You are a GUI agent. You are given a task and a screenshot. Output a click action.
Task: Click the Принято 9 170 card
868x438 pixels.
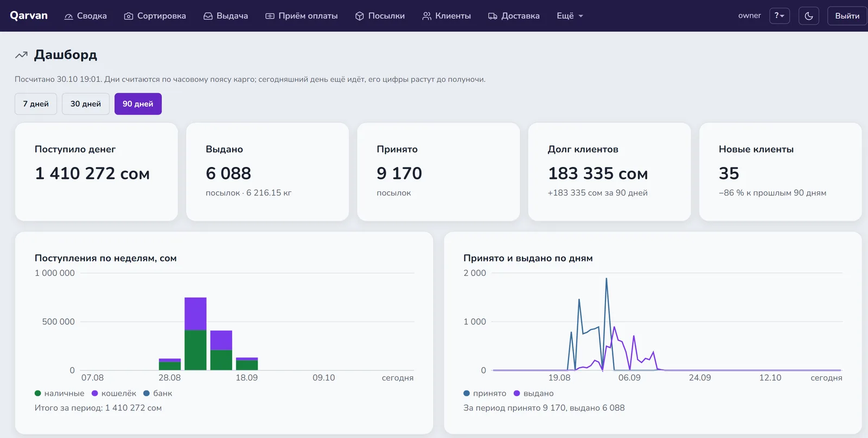[x=438, y=172]
